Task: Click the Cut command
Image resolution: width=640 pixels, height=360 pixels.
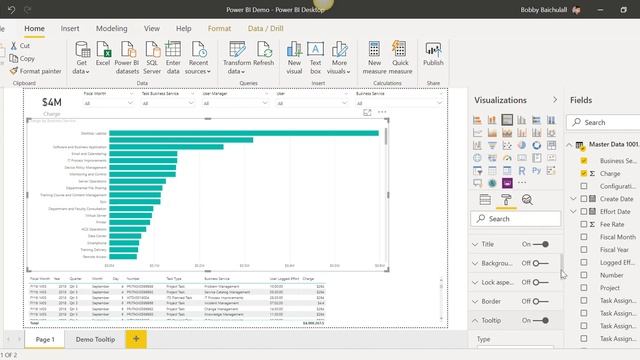Action: 20,46
